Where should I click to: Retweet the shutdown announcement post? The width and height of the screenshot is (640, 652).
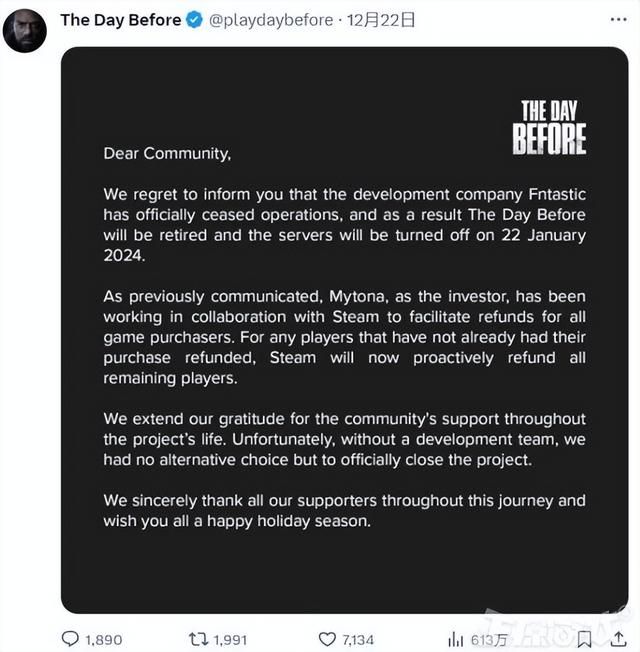coord(197,638)
